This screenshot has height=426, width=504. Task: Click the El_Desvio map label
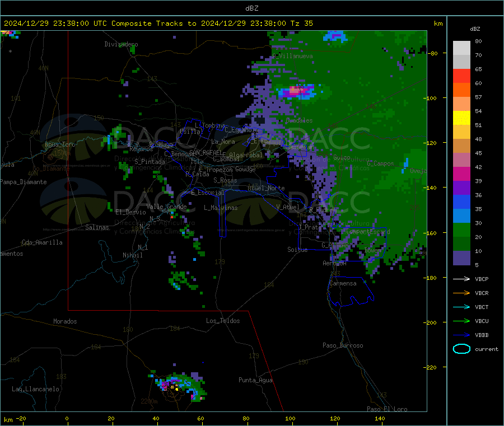131,212
